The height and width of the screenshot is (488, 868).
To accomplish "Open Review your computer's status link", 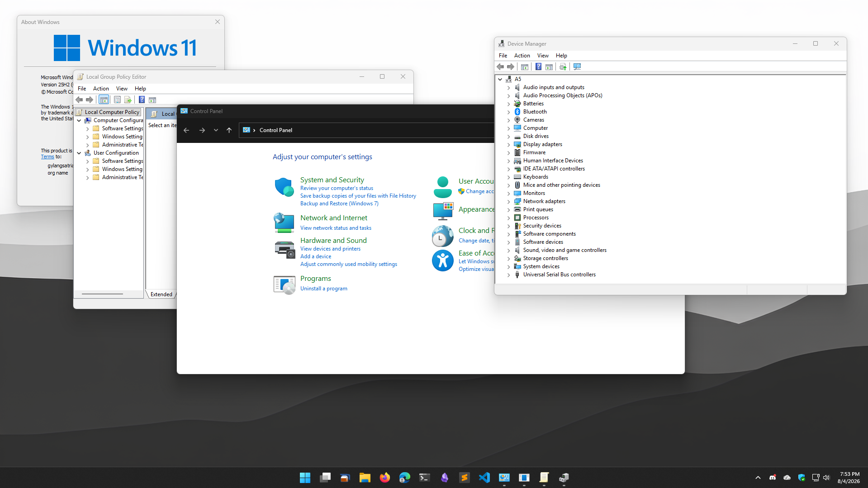I will [x=337, y=188].
